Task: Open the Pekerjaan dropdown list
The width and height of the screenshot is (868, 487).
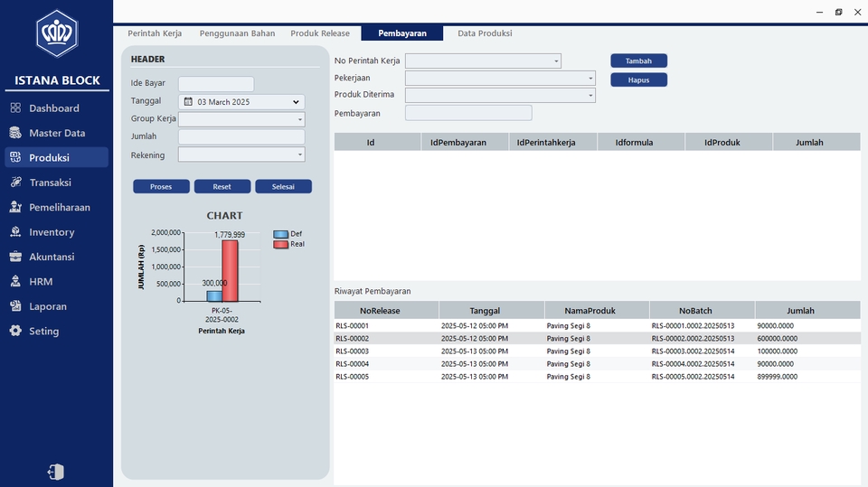Action: click(590, 79)
